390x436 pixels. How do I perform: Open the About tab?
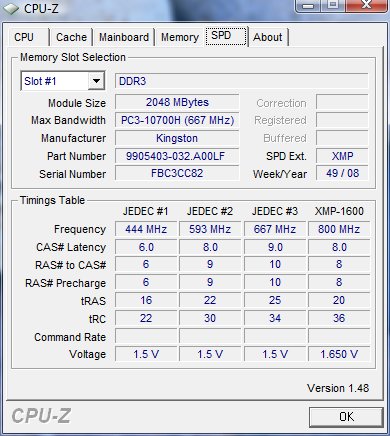pyautogui.click(x=268, y=37)
